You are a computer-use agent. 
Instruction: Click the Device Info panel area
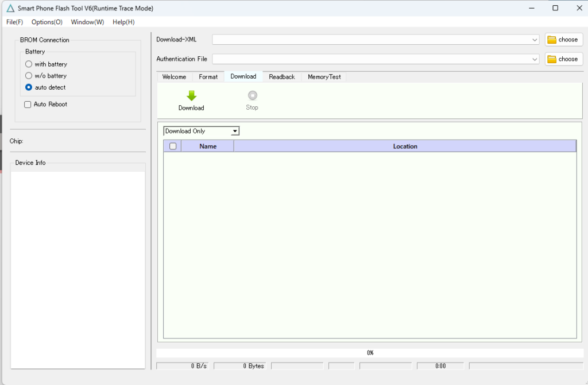point(78,270)
